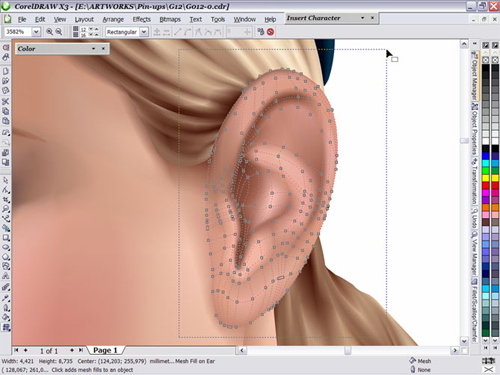Open the zoom level dropdown showing 3582%
This screenshot has height=375, width=500.
[36, 32]
